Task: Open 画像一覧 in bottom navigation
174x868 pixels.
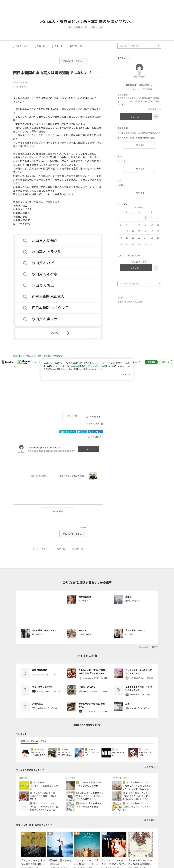Action: click(x=78, y=549)
